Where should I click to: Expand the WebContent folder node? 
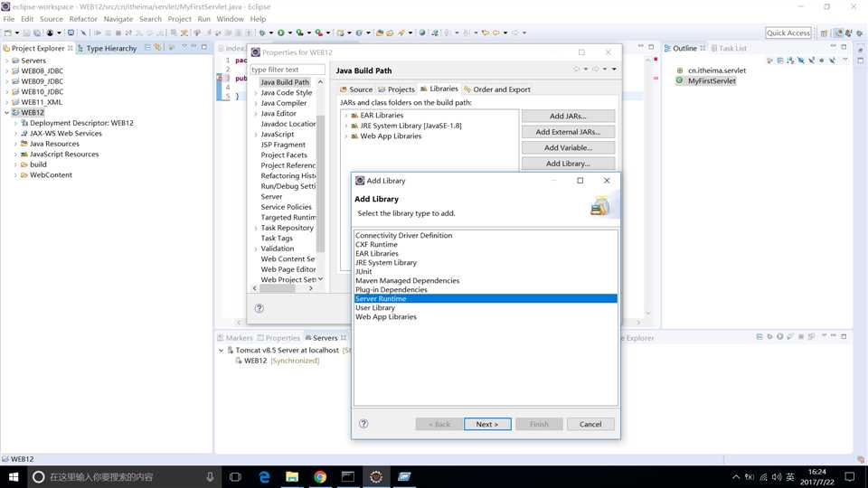15,174
